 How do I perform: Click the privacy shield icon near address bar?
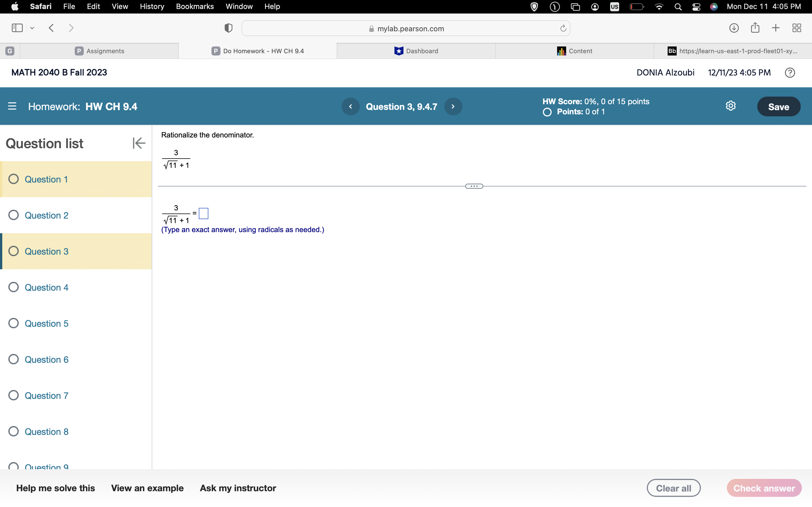click(228, 28)
